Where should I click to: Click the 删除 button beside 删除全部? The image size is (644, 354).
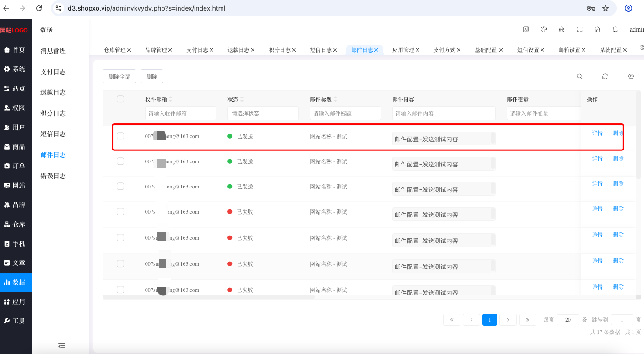pyautogui.click(x=152, y=76)
